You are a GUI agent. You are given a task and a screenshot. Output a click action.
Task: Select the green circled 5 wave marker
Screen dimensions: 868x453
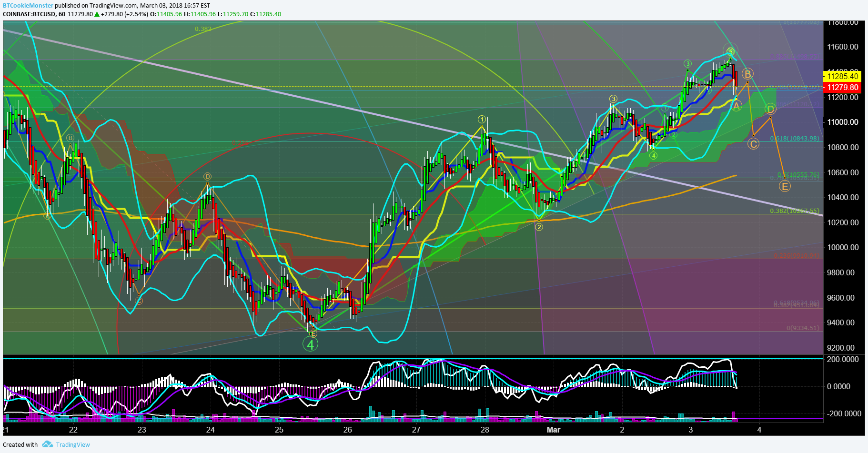point(730,51)
